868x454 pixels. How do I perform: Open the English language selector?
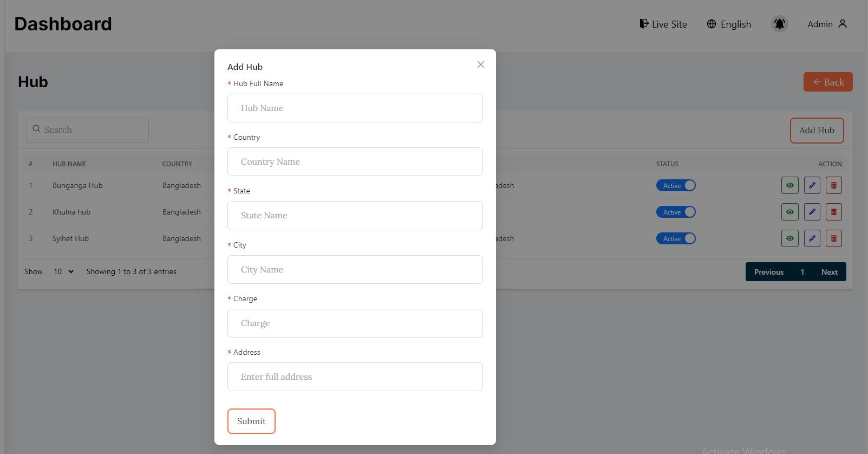729,24
